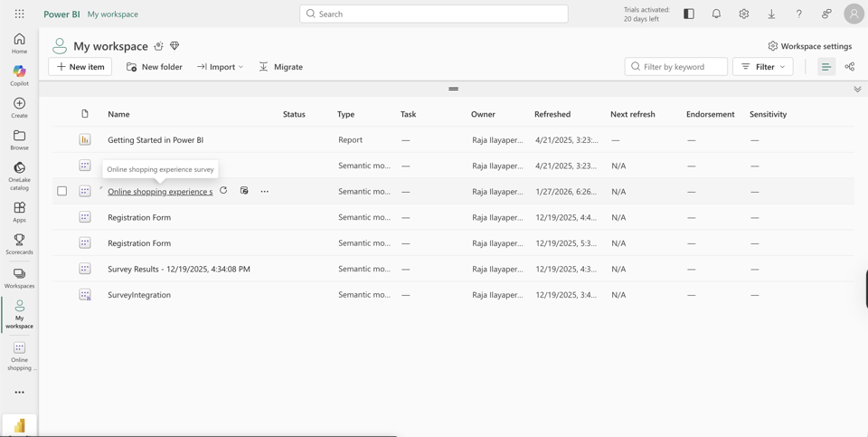
Task: Open Workspace settings
Action: point(809,46)
